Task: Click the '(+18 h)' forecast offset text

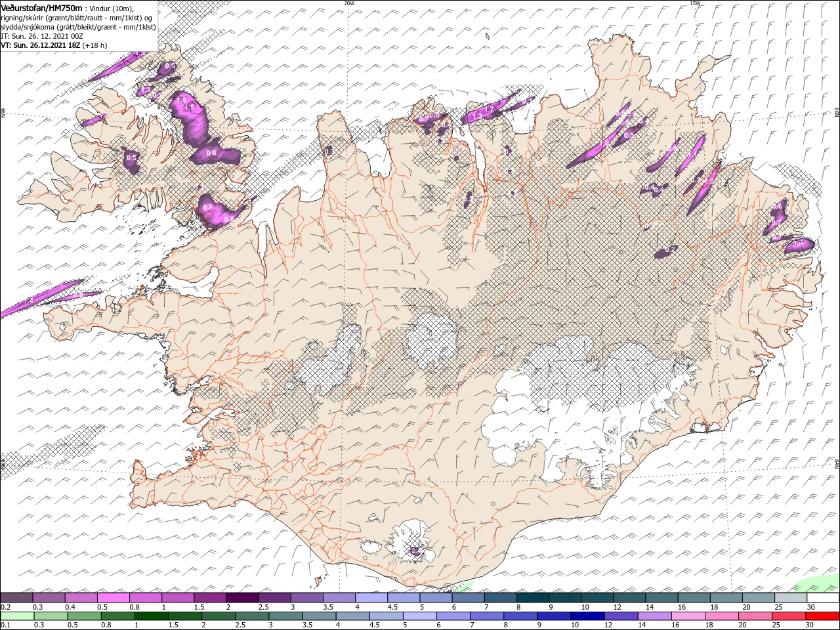Action: point(94,45)
